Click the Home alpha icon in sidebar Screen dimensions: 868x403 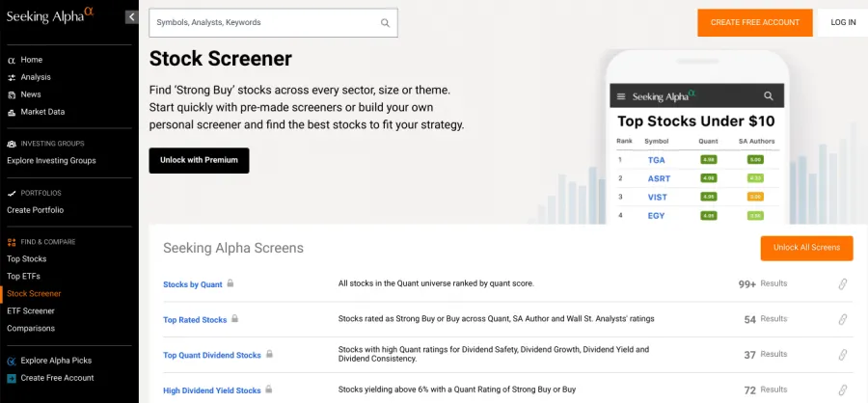[x=11, y=61]
